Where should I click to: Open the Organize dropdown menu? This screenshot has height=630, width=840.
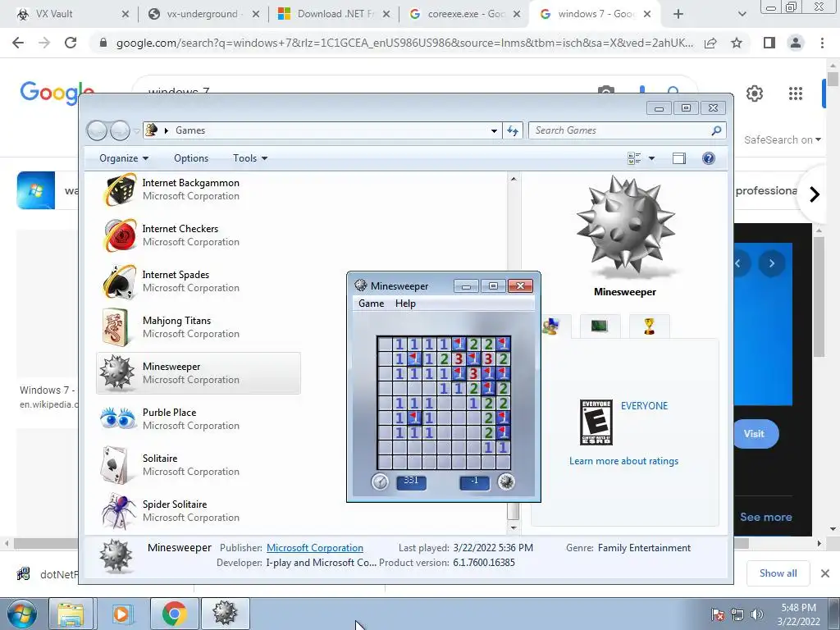(124, 158)
